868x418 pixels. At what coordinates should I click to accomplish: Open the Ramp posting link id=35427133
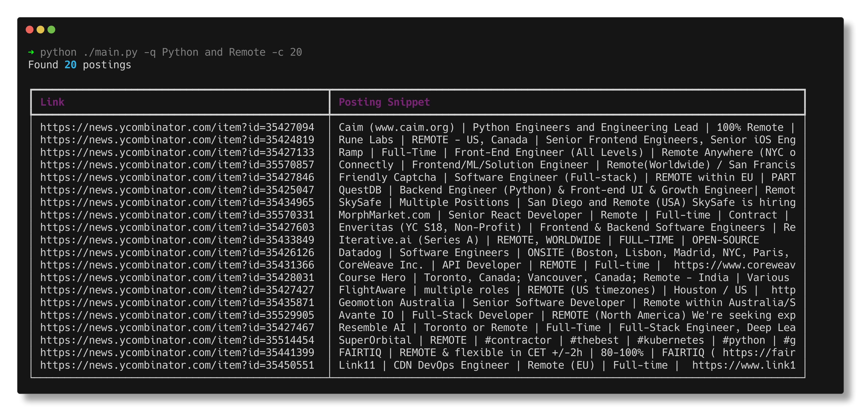pyautogui.click(x=177, y=152)
